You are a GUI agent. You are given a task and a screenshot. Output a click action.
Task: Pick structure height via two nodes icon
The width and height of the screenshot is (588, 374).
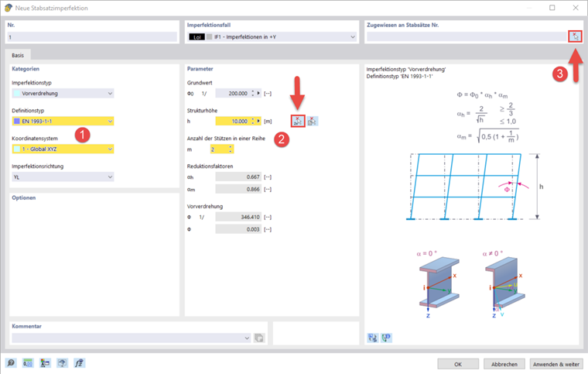coord(298,121)
